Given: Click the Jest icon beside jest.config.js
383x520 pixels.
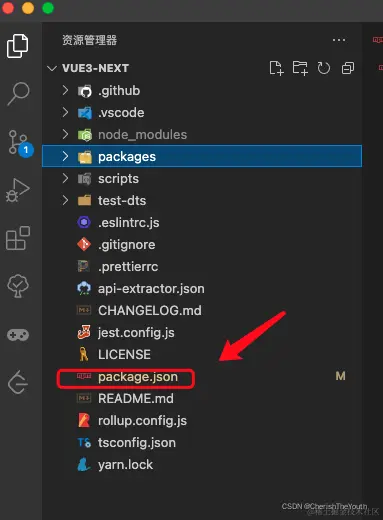Looking at the screenshot, I should click(84, 332).
